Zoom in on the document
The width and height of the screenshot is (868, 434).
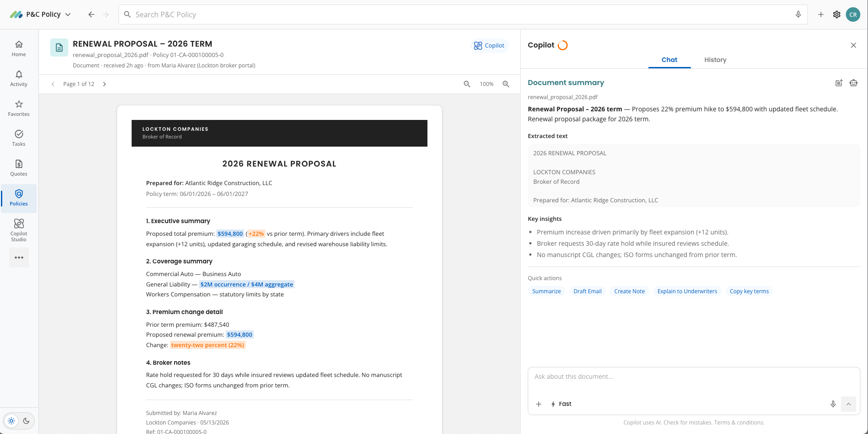[x=506, y=84]
